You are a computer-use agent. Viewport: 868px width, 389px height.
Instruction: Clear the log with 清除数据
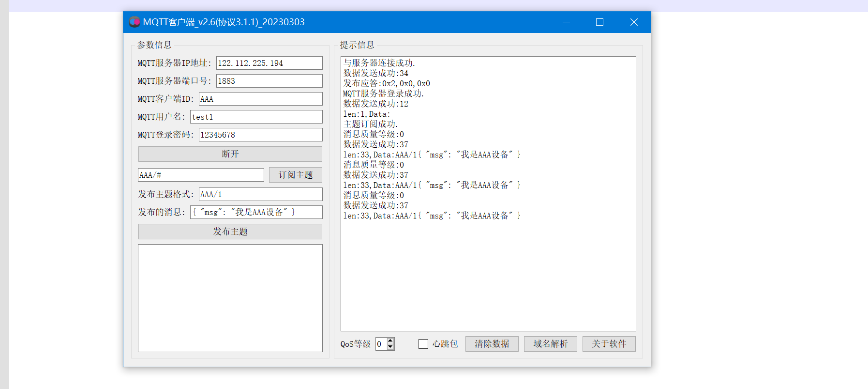(x=492, y=344)
